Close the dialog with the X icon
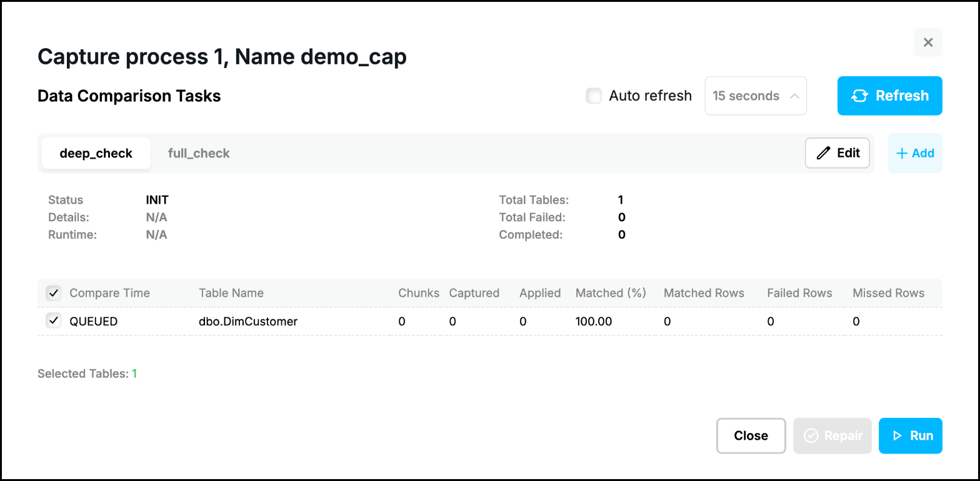This screenshot has height=481, width=980. [928, 42]
